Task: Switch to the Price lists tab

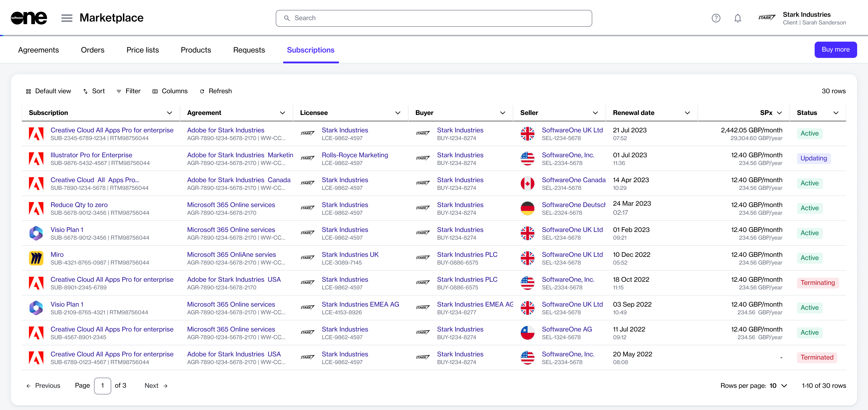Action: pyautogui.click(x=143, y=50)
